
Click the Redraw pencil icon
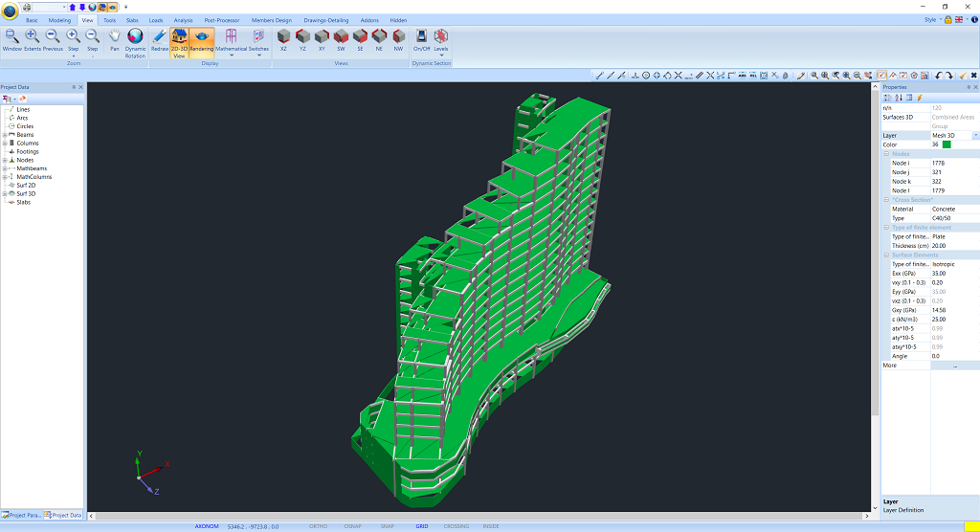[159, 39]
